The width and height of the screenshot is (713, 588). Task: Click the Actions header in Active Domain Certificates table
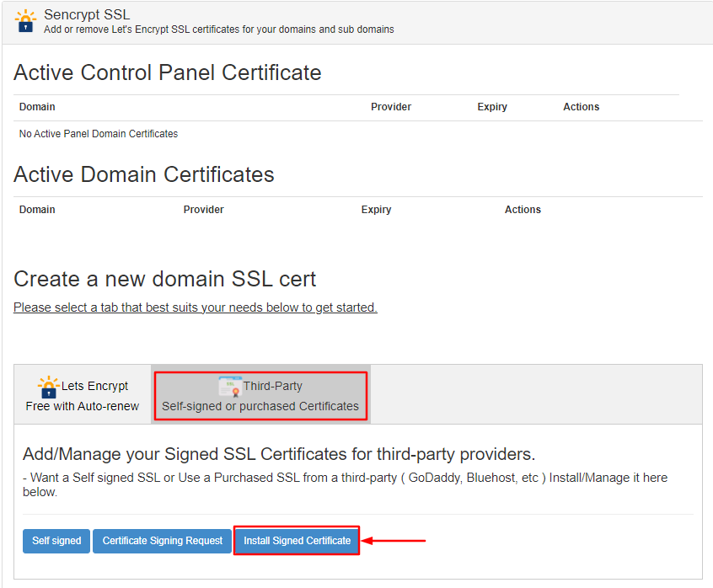(523, 209)
